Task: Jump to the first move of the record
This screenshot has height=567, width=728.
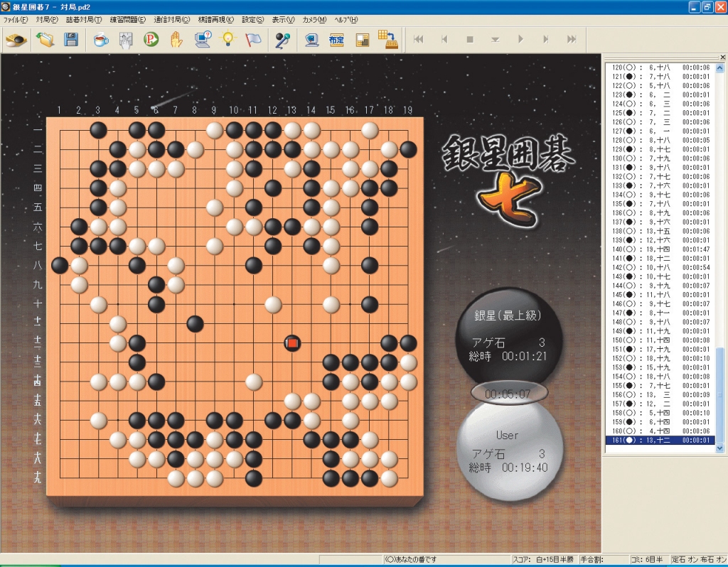Action: coord(418,40)
